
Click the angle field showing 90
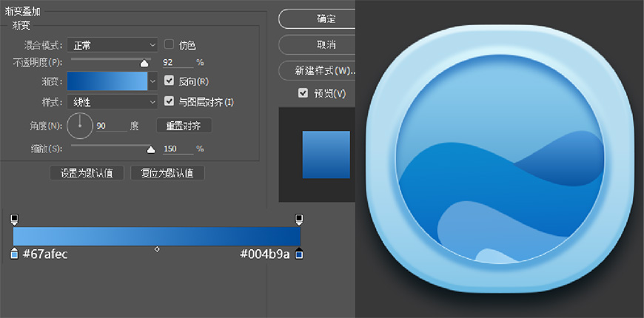[111, 126]
